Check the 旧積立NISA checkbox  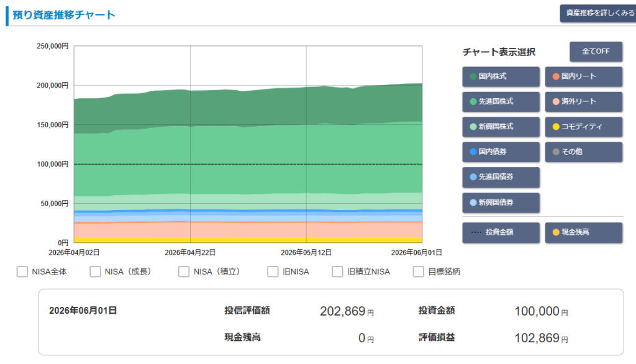click(337, 271)
